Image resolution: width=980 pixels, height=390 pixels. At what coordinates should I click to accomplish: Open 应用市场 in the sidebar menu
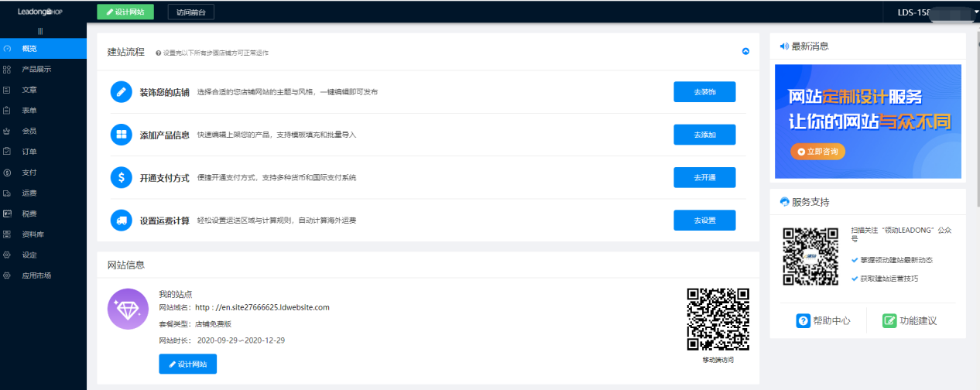pos(43,275)
